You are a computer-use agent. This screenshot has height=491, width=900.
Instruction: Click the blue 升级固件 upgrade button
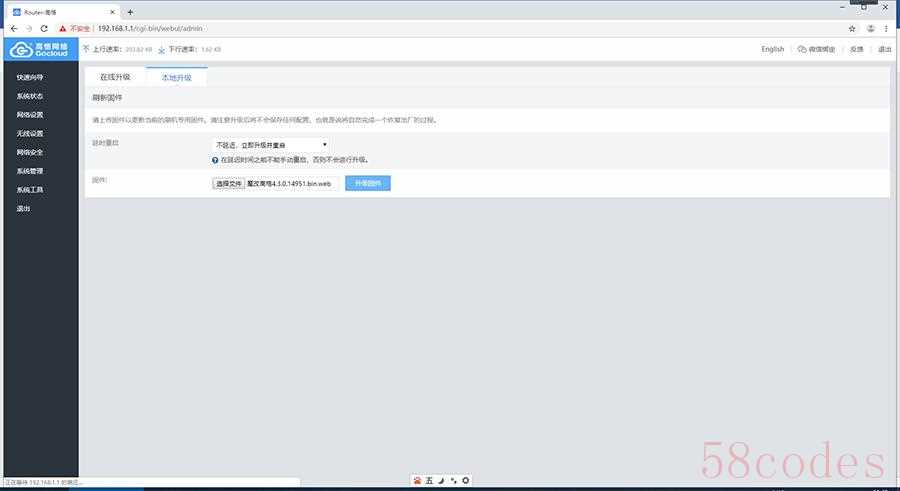click(367, 184)
